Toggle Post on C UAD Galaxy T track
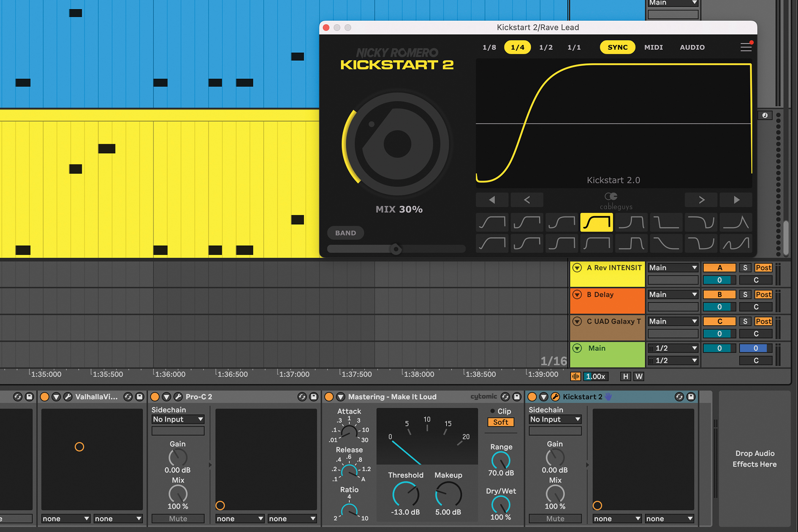The height and width of the screenshot is (532, 798). pos(763,321)
